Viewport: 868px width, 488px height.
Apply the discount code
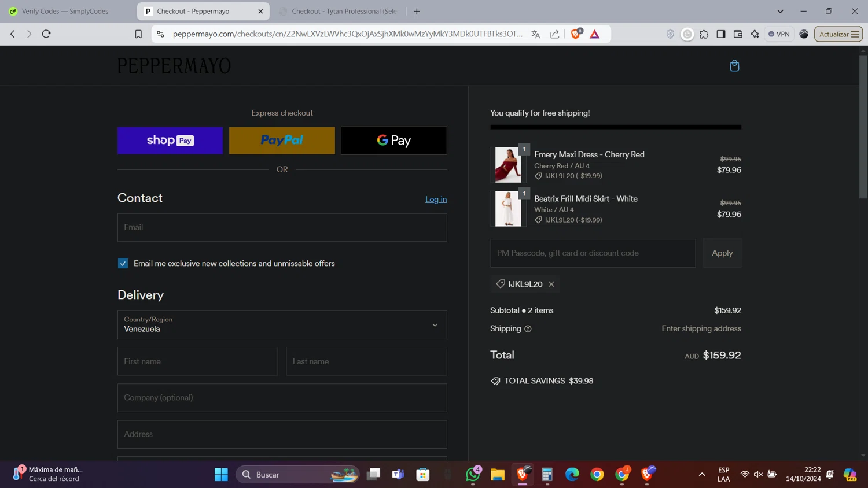coord(722,253)
